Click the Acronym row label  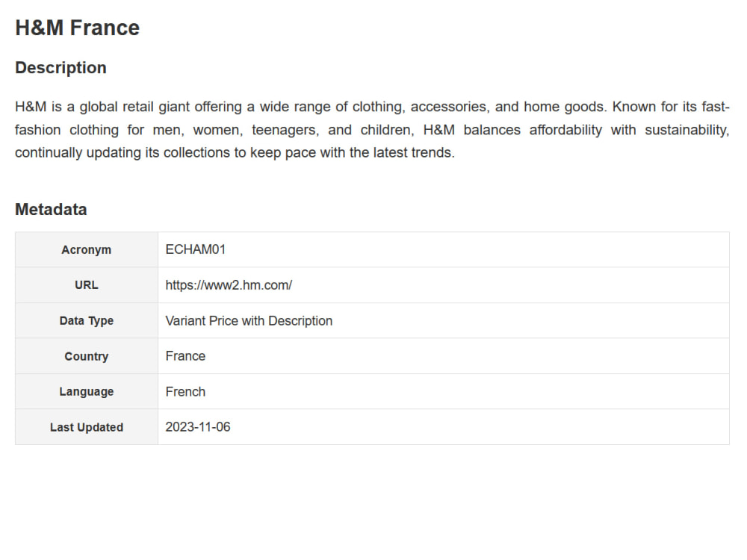click(x=86, y=249)
